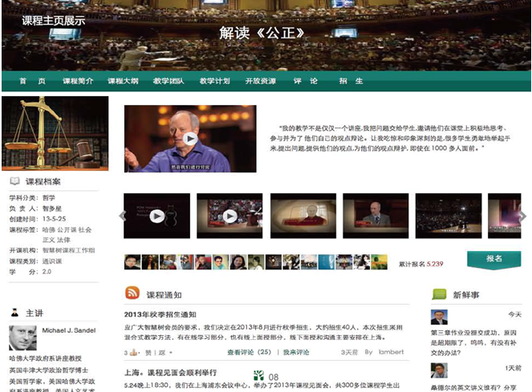
Task: Open the 2013年秋季招生通知 announcement
Action: (x=160, y=314)
